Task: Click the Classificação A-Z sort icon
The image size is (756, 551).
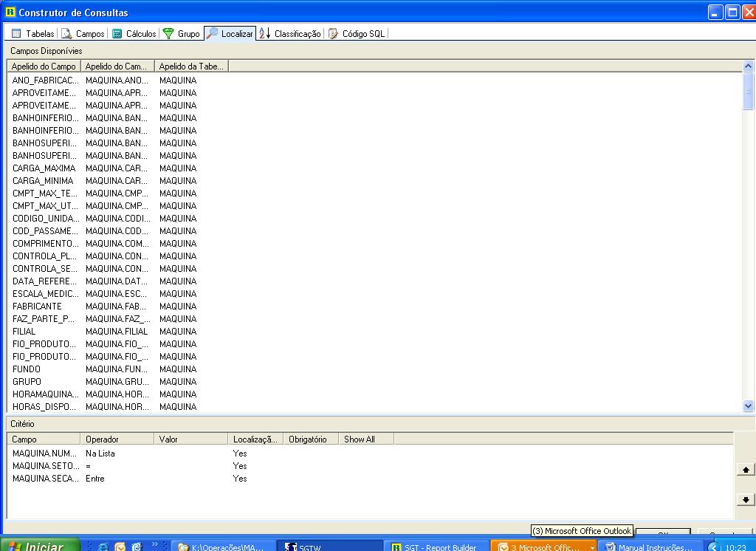Action: tap(265, 33)
